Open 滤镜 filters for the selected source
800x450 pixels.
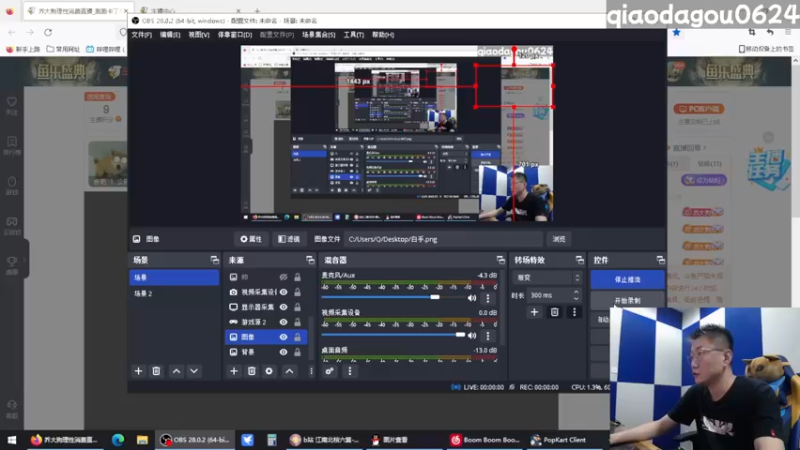pyautogui.click(x=289, y=239)
